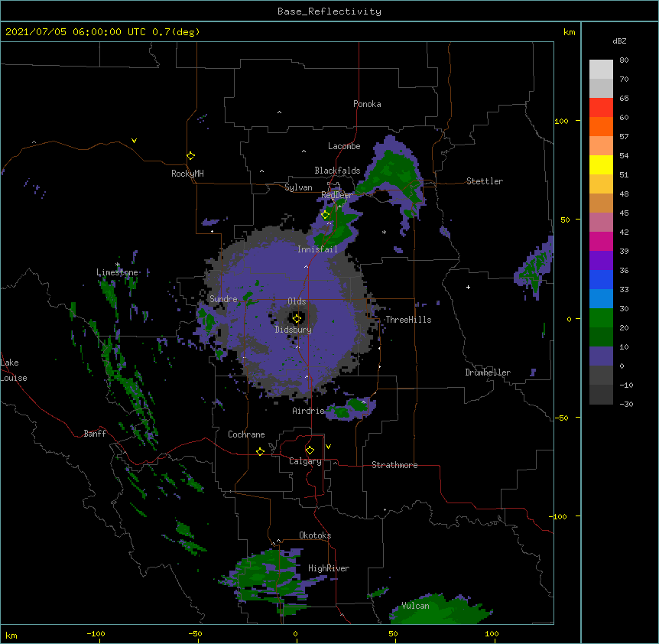Click the white asterisk above Limestone
Viewport: 659px width, 644px height.
[118, 265]
